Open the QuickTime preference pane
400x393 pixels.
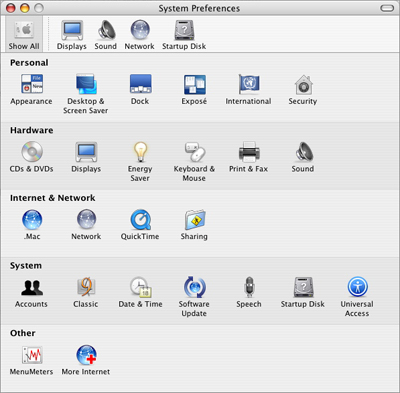[140, 225]
